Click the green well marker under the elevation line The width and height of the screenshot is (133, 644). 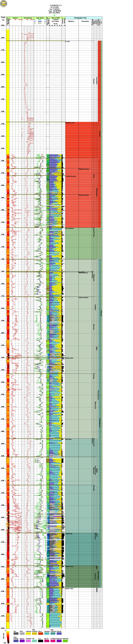click(x=54, y=15)
